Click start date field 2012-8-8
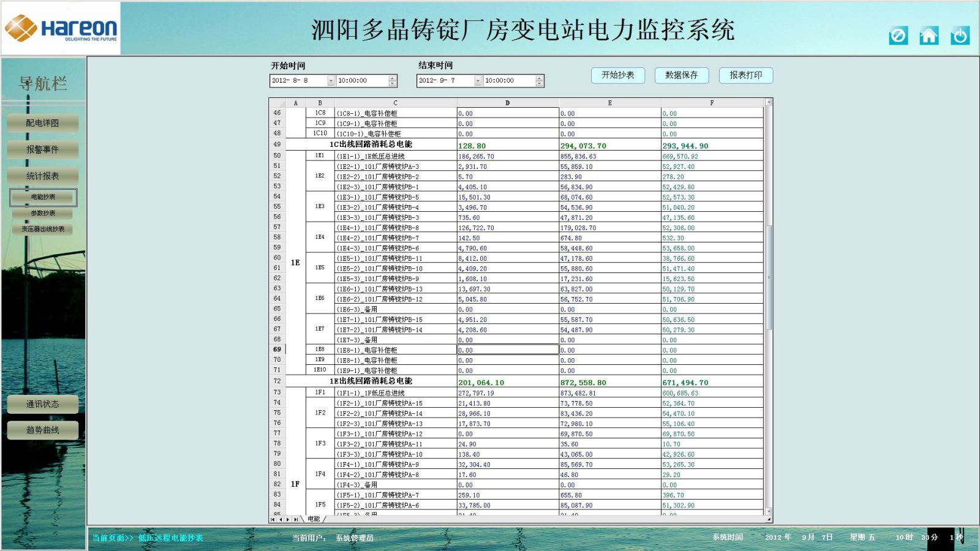Viewport: 980px width, 551px height. click(x=299, y=81)
